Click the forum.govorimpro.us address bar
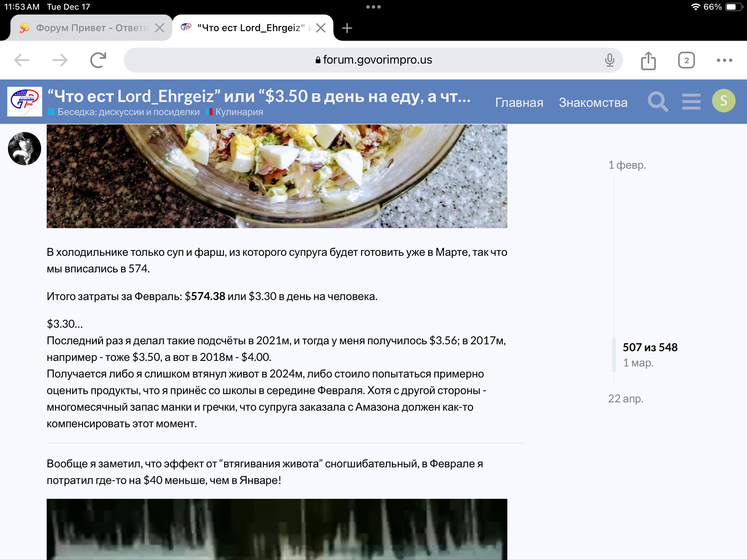 [373, 60]
